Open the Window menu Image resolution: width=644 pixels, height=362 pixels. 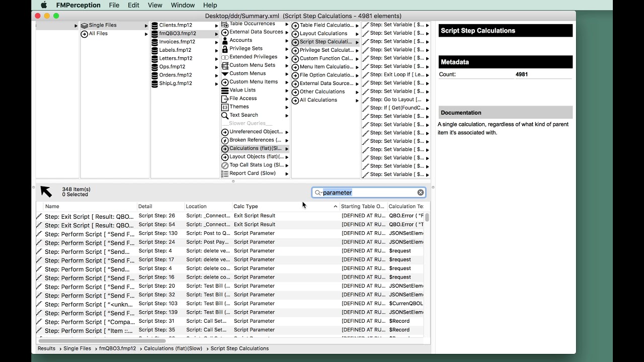(x=183, y=5)
